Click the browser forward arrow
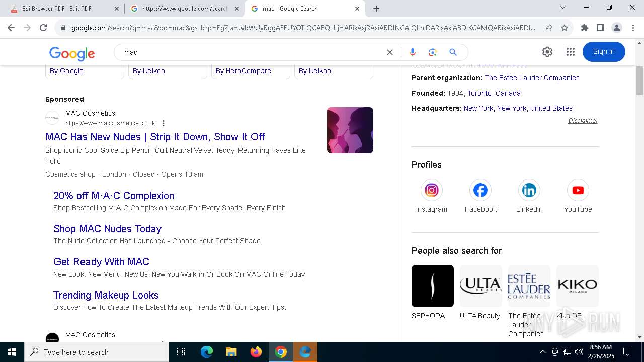644x362 pixels. (x=27, y=28)
